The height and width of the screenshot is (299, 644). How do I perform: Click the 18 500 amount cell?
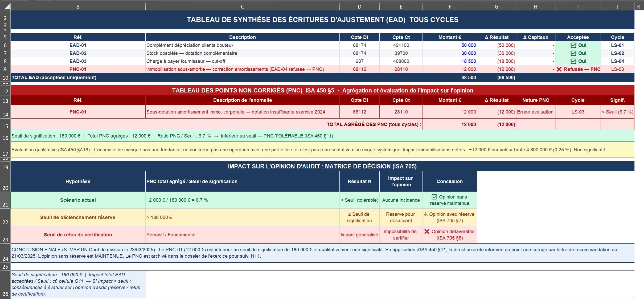[450, 61]
